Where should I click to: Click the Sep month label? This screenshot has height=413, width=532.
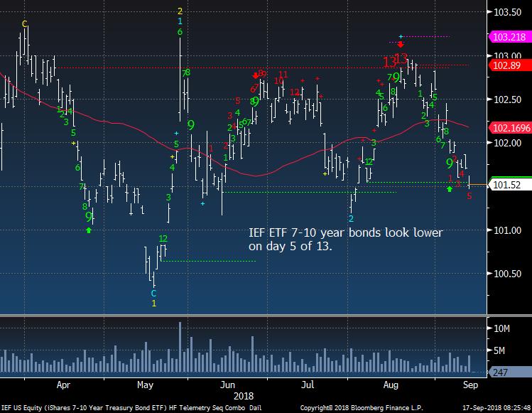coord(470,385)
